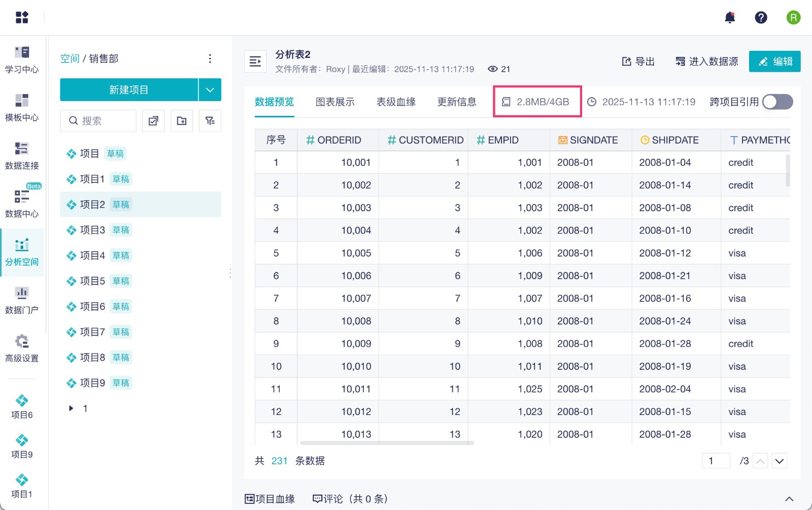Expand the tree node labeled 1

71,408
